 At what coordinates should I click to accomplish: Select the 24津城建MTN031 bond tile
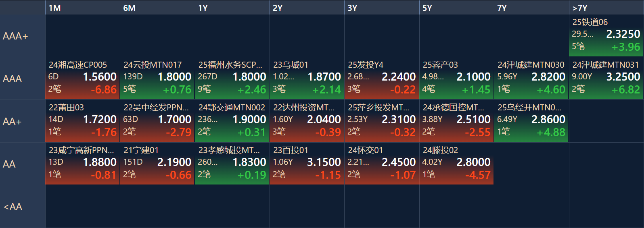point(606,78)
